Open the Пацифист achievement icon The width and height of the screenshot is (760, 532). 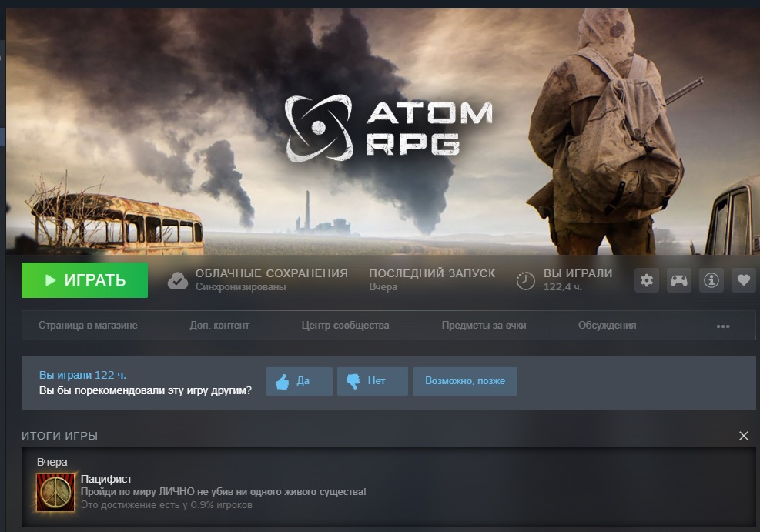55,493
